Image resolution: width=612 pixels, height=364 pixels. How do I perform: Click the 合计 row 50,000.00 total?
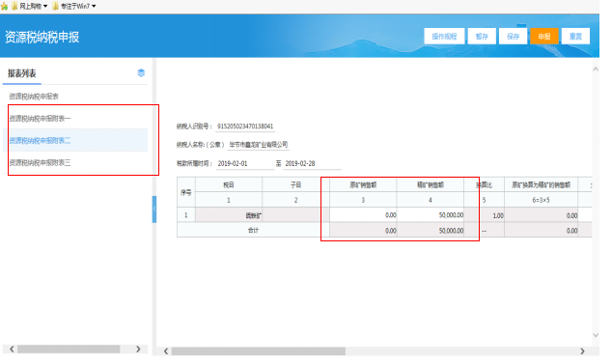point(431,231)
